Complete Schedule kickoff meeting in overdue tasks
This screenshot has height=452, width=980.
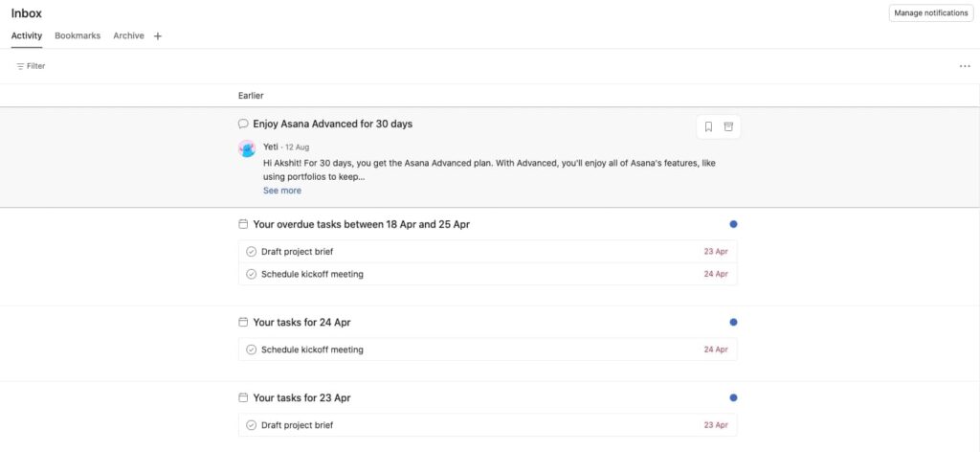pos(252,274)
